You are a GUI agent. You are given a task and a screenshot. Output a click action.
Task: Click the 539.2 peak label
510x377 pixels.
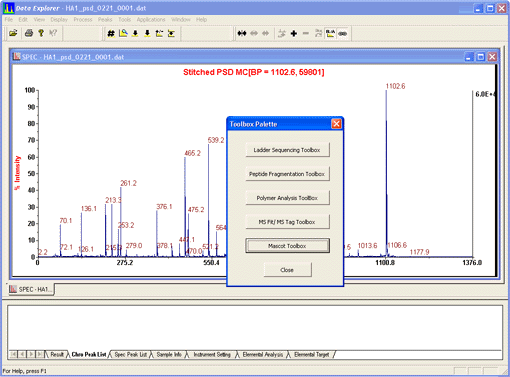(x=216, y=140)
